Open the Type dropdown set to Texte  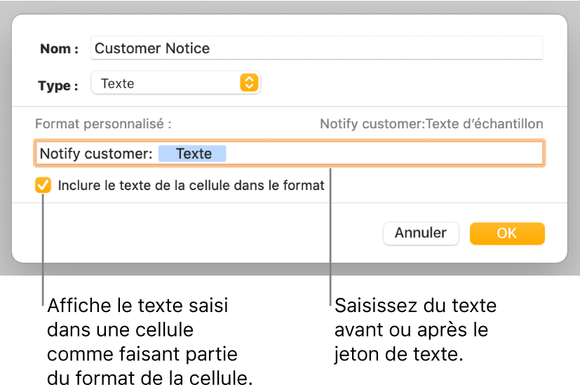pos(176,83)
